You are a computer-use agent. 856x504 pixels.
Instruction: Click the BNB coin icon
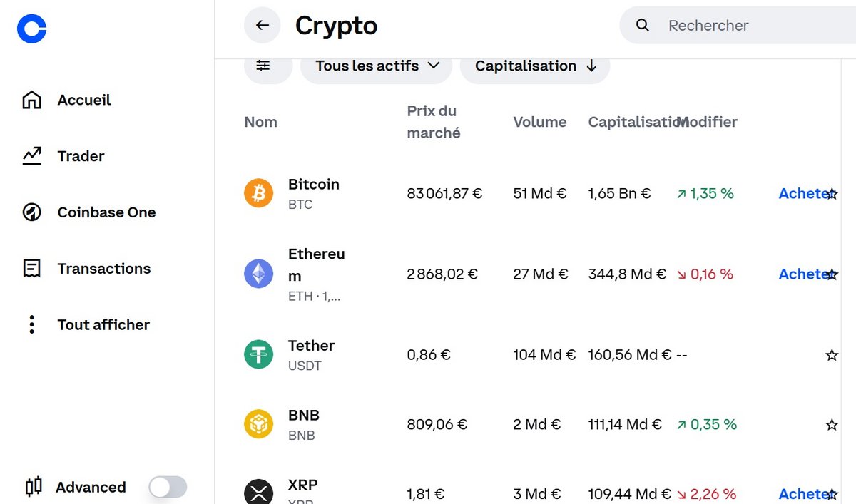(x=258, y=424)
